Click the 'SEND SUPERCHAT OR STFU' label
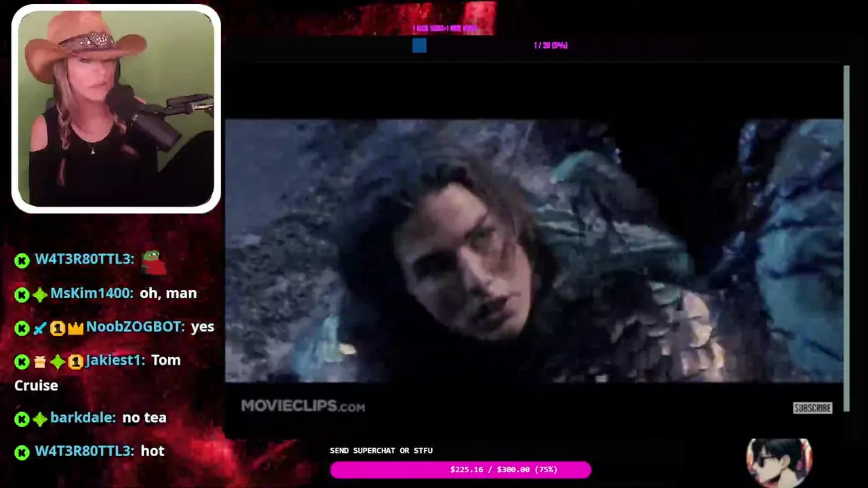868x488 pixels. (381, 450)
